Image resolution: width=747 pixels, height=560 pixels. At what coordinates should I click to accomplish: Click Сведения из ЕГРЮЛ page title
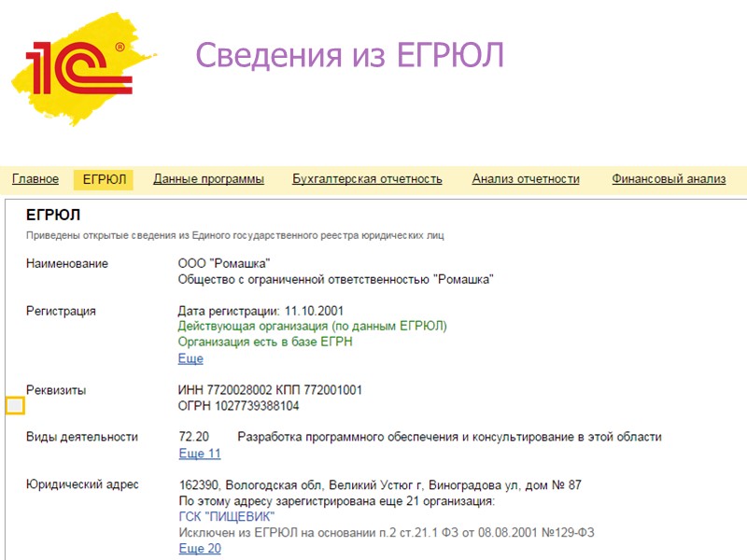(349, 55)
